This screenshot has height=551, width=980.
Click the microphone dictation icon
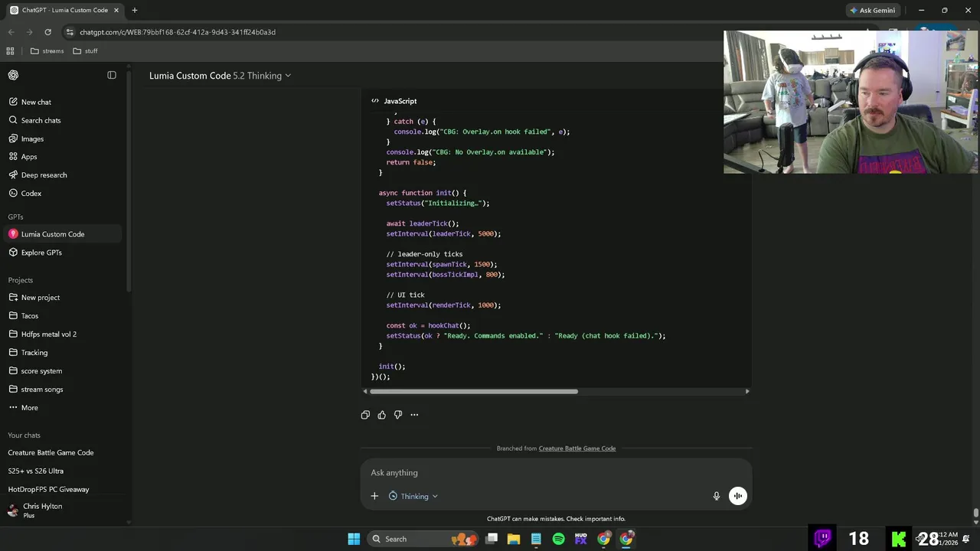coord(717,496)
